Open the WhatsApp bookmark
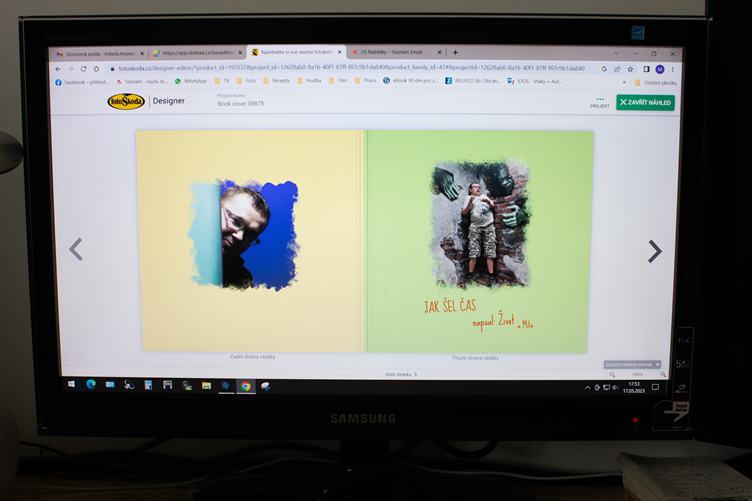Viewport: 752px width, 501px height. coord(191,82)
